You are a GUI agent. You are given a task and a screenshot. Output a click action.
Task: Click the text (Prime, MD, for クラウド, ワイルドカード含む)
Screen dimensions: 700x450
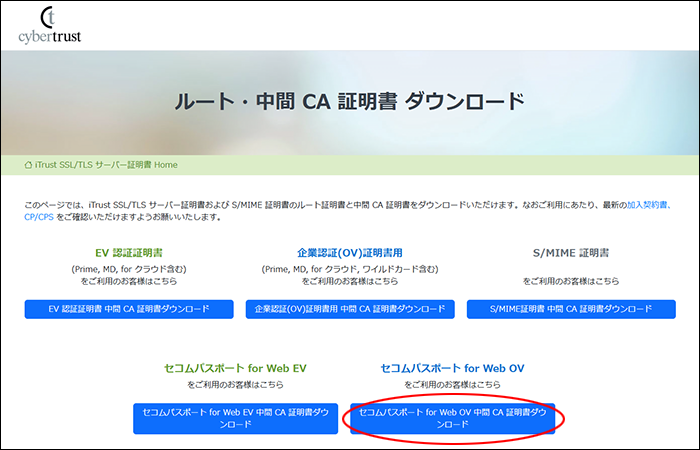[x=350, y=269]
